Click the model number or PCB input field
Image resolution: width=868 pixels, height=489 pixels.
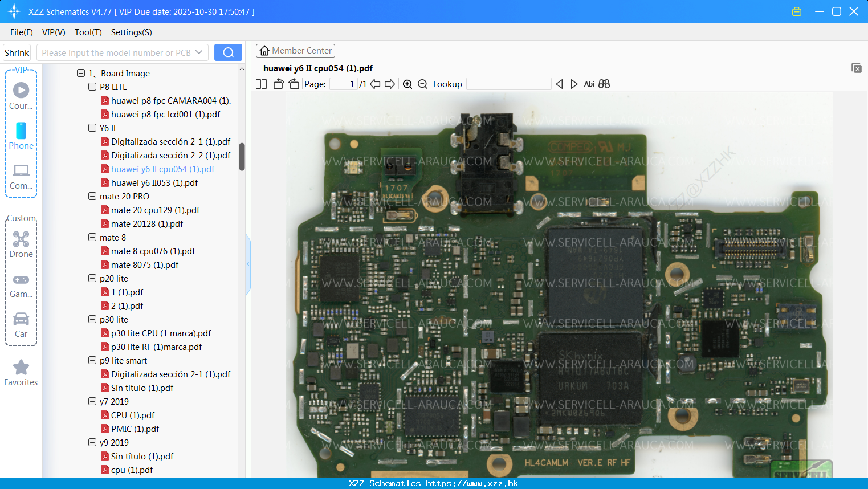pos(116,52)
